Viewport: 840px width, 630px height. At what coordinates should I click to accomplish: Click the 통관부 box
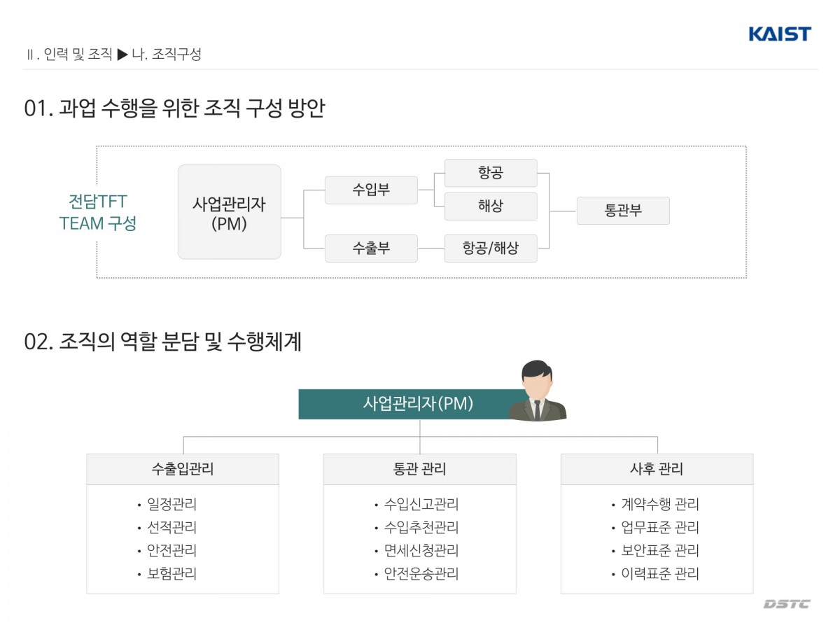pos(623,211)
